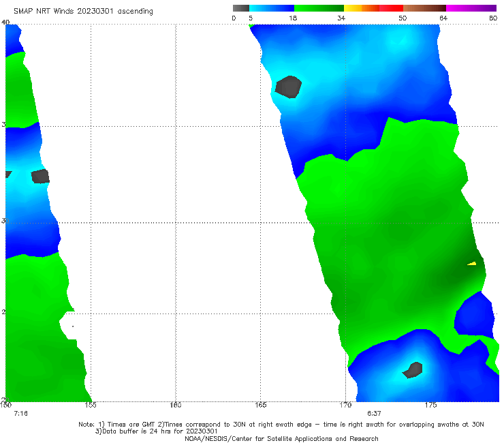
Task: Click the gray low-wind blob near top of right swath
Action: click(x=289, y=87)
